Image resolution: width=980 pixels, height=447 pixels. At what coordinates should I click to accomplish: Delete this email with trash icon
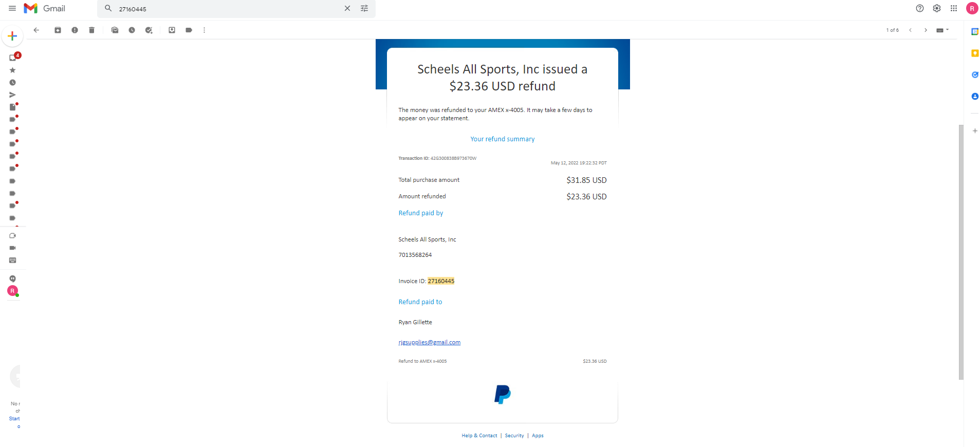(x=91, y=30)
